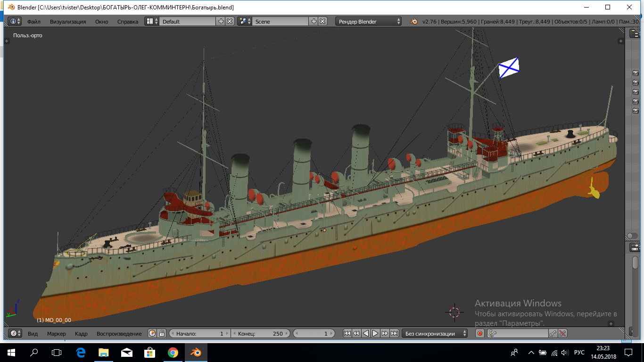644x362 pixels.
Task: Click the info editor type icon
Action: coord(13,21)
